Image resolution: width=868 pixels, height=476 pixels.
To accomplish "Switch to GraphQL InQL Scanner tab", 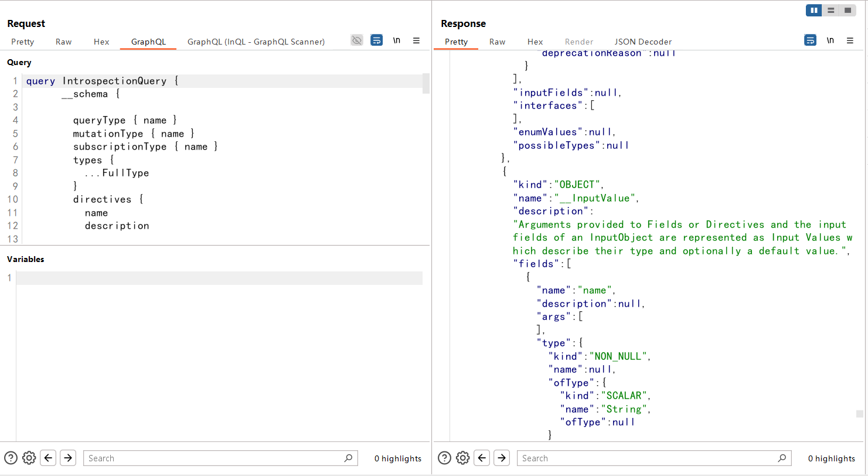I will pyautogui.click(x=256, y=42).
